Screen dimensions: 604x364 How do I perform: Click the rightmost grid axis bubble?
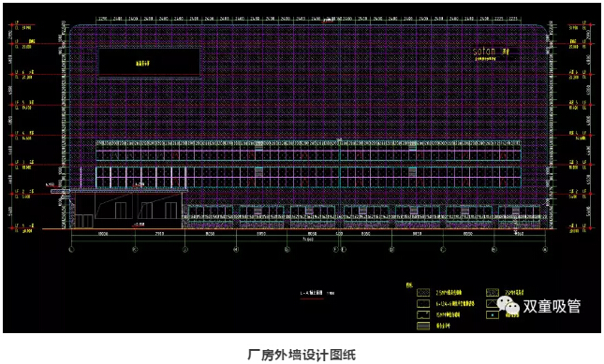(545, 250)
